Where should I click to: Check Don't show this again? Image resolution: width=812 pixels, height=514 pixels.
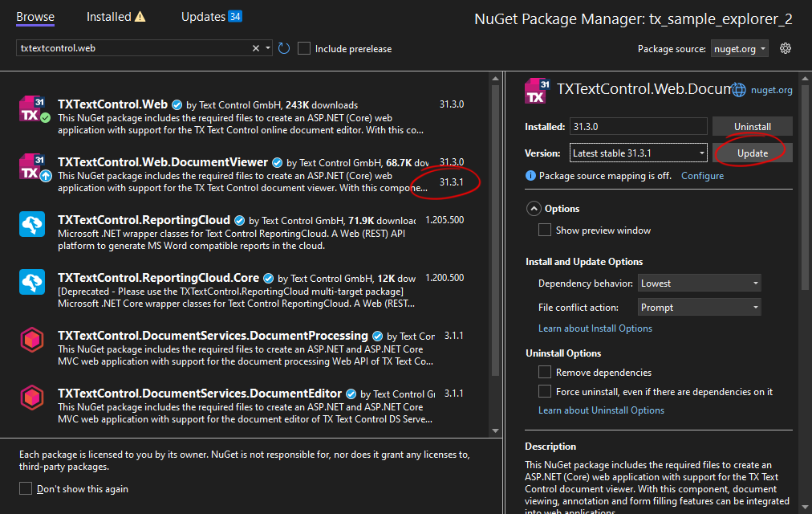point(26,488)
